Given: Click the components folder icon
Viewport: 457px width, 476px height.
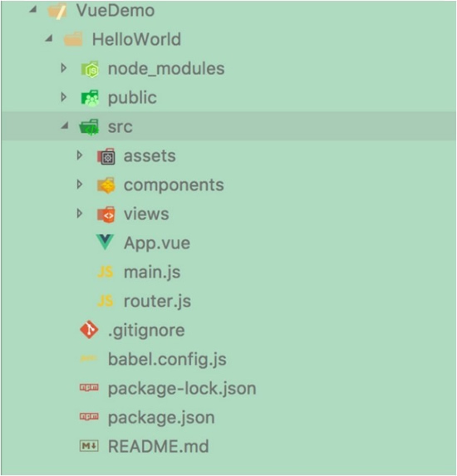Looking at the screenshot, I should click(106, 185).
